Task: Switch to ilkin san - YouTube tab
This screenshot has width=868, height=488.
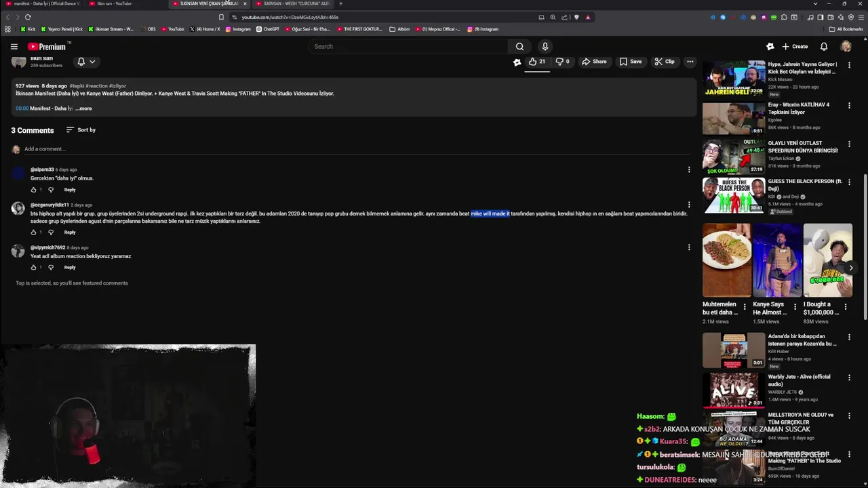Action: (x=125, y=3)
